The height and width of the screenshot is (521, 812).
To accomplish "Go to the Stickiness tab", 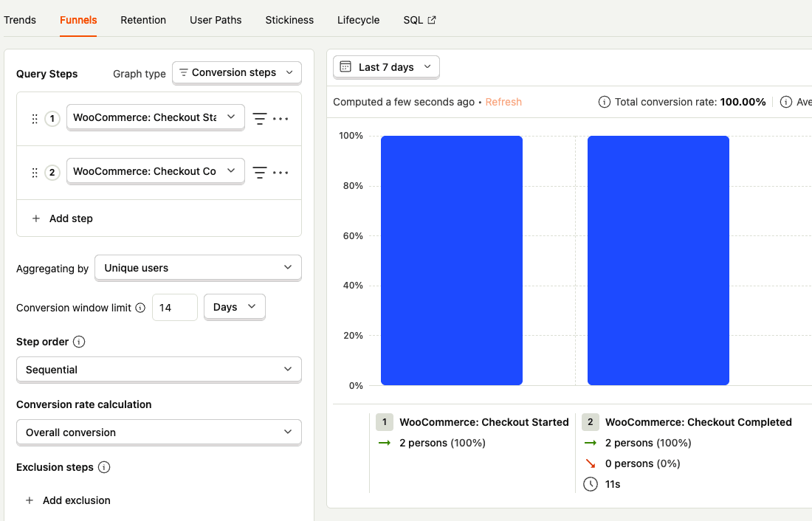I will 289,20.
